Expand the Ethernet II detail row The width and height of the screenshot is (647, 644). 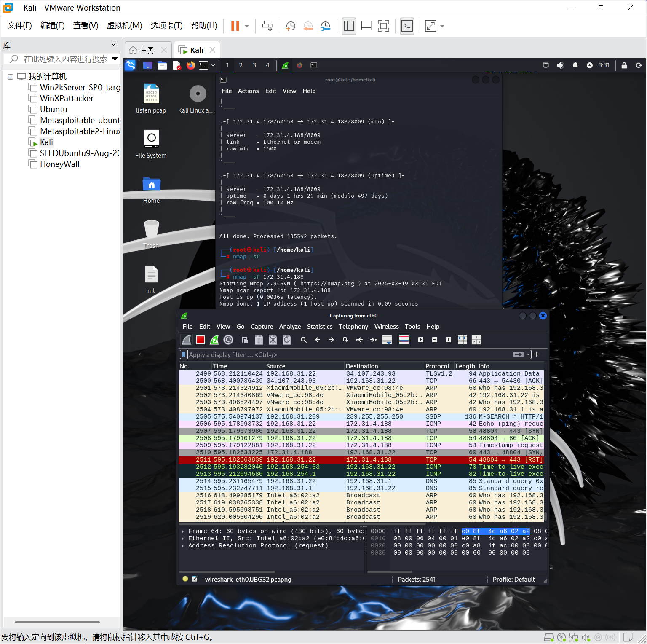(x=183, y=539)
